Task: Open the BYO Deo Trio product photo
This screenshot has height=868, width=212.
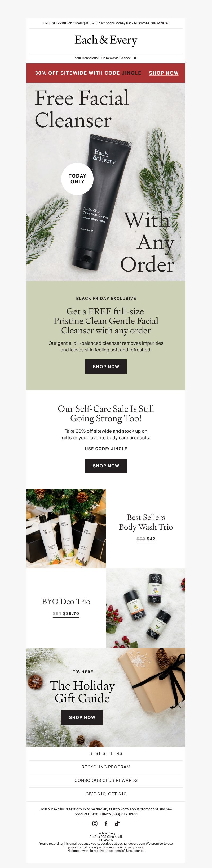Action: click(146, 608)
